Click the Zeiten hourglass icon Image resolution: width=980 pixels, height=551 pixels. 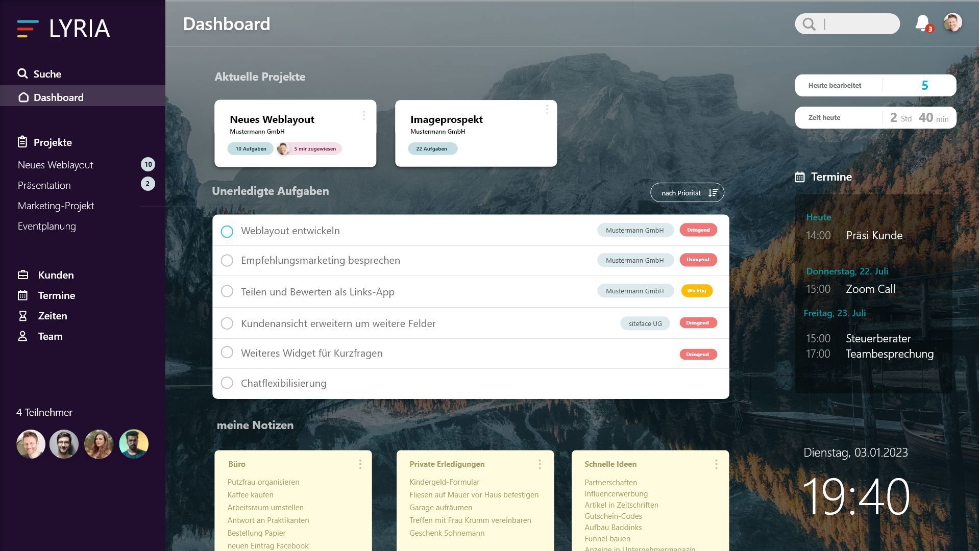[x=23, y=316]
